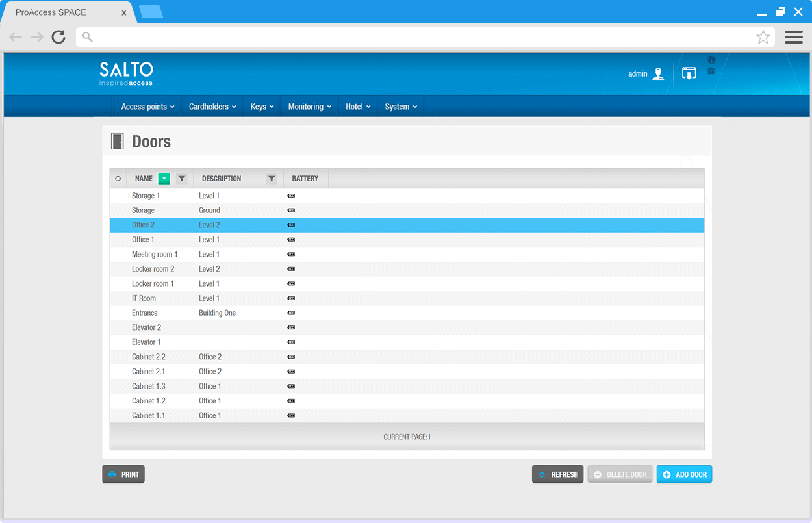Open the Monitoring dropdown menu

pyautogui.click(x=309, y=107)
